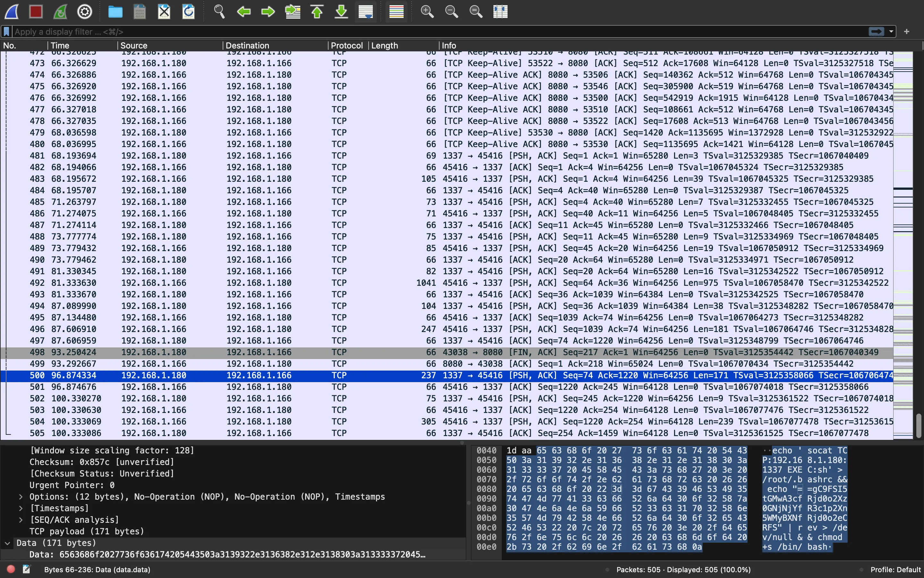Sort by the No. column header
Viewport: 924px width, 578px height.
24,46
